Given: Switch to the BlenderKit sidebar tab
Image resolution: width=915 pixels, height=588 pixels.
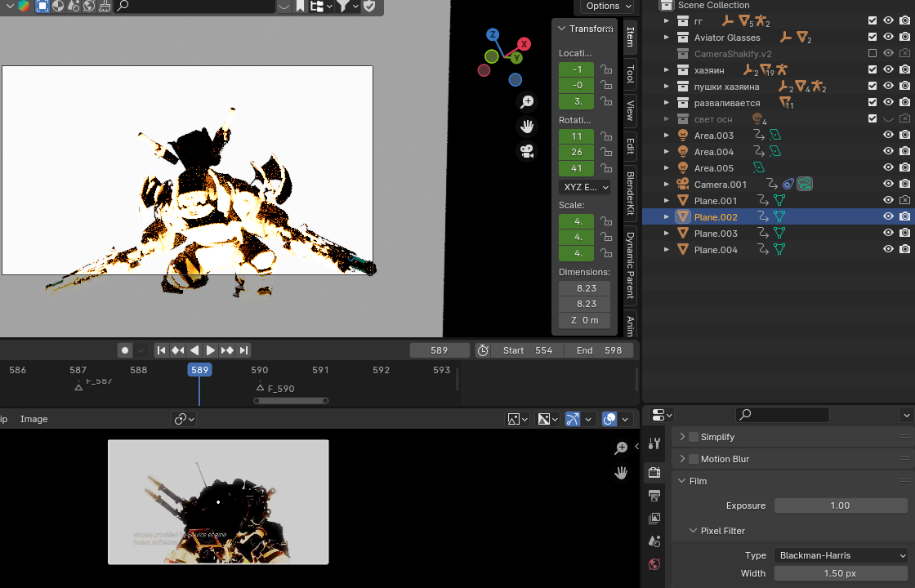Looking at the screenshot, I should 630,193.
